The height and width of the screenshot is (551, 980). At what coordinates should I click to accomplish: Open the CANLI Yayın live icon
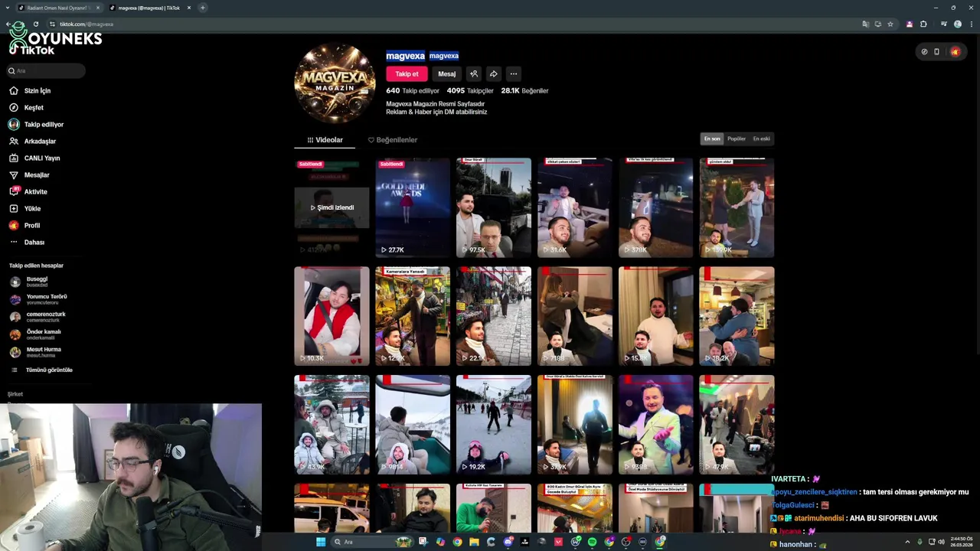[x=13, y=158]
